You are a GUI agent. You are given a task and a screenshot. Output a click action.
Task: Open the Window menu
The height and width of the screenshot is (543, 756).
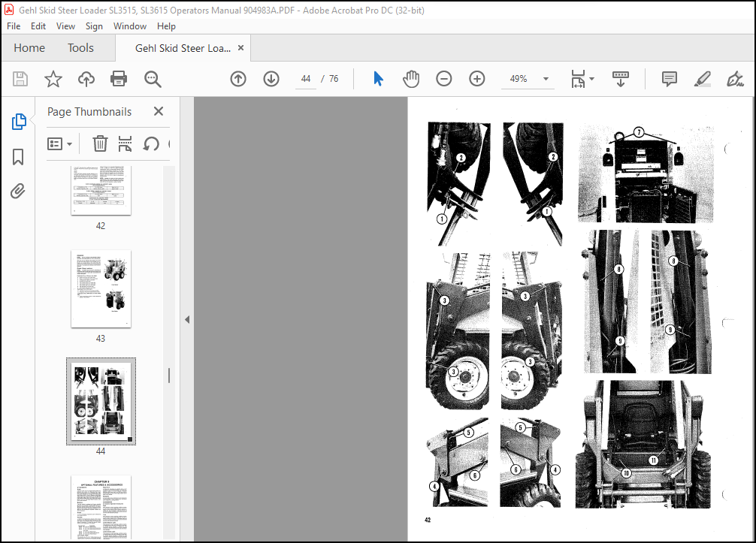130,26
